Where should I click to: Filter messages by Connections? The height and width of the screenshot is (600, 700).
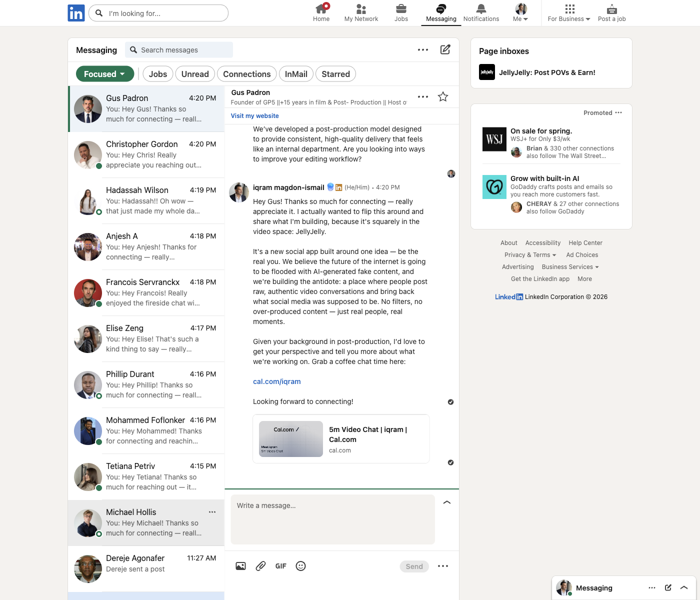pos(247,74)
